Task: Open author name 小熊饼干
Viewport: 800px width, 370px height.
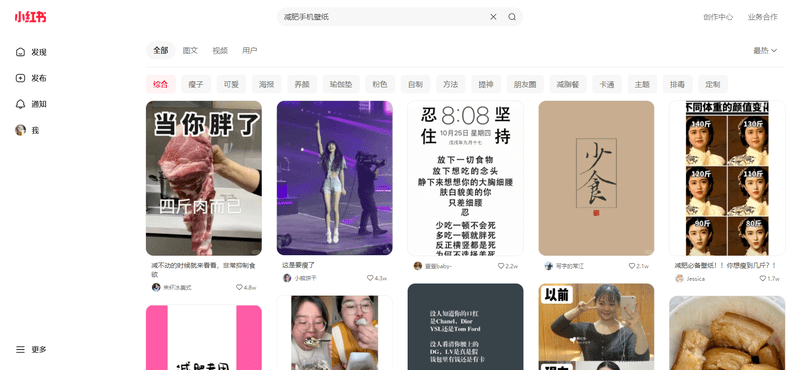Action: click(x=305, y=279)
